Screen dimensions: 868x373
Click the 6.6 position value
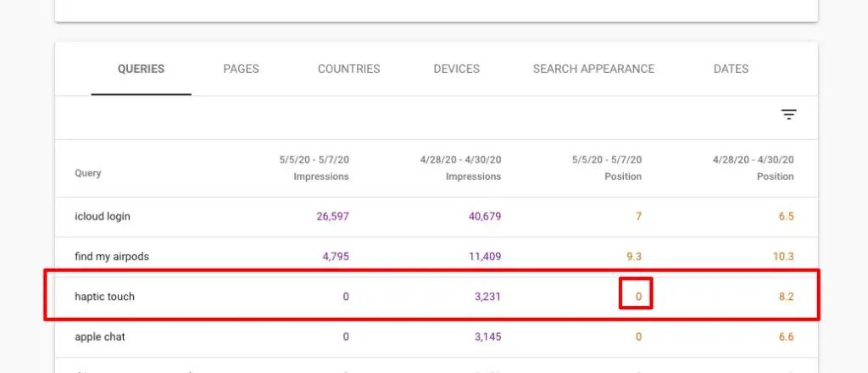[x=786, y=337]
